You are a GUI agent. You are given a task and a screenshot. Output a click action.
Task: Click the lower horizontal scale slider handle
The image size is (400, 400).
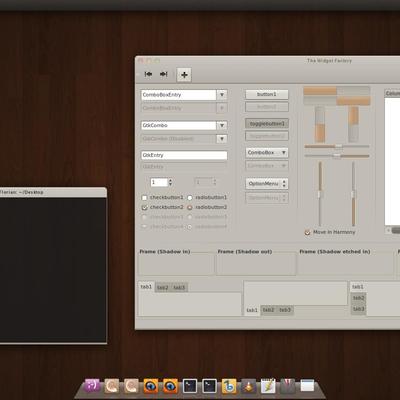point(337,156)
